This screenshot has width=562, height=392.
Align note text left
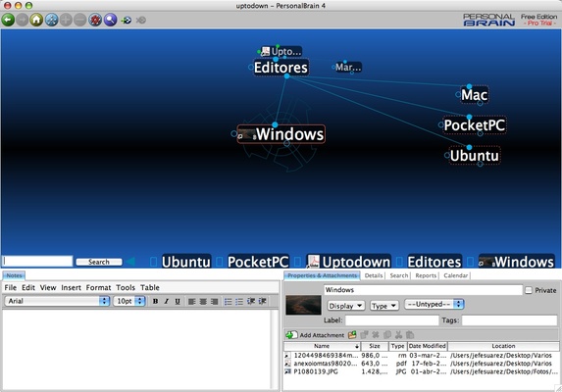click(192, 302)
